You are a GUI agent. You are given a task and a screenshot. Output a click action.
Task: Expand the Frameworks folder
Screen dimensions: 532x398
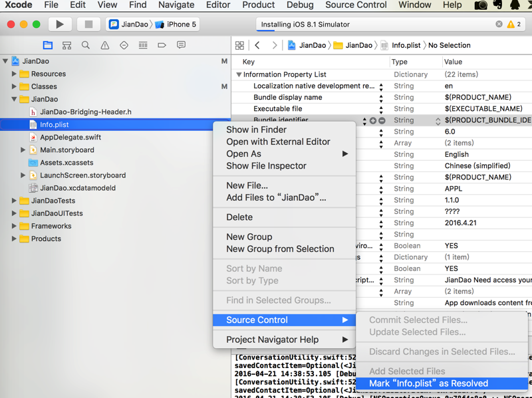pos(14,226)
